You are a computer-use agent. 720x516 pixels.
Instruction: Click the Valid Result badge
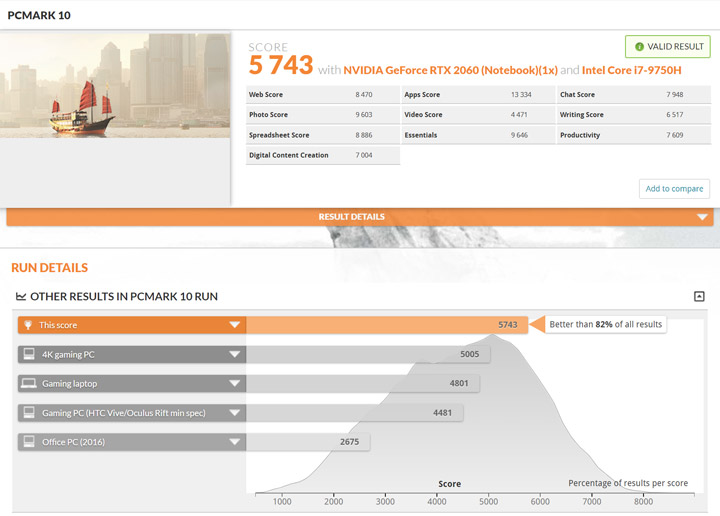pos(668,46)
